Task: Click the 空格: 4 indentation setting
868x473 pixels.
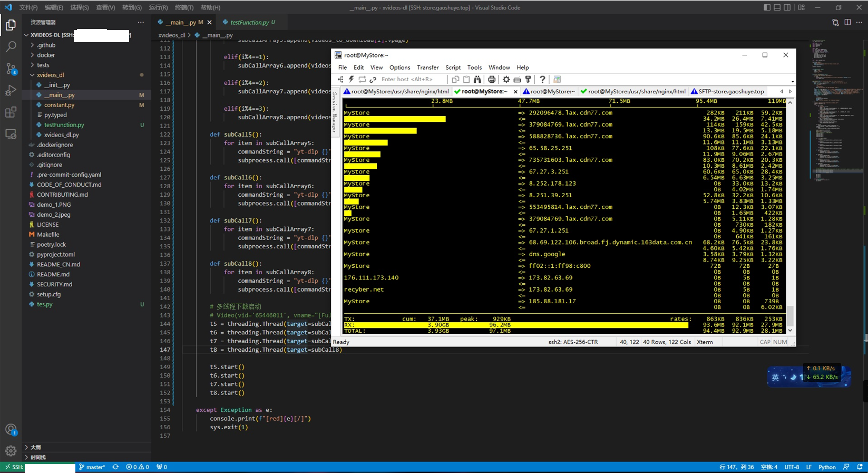Action: tap(769, 467)
